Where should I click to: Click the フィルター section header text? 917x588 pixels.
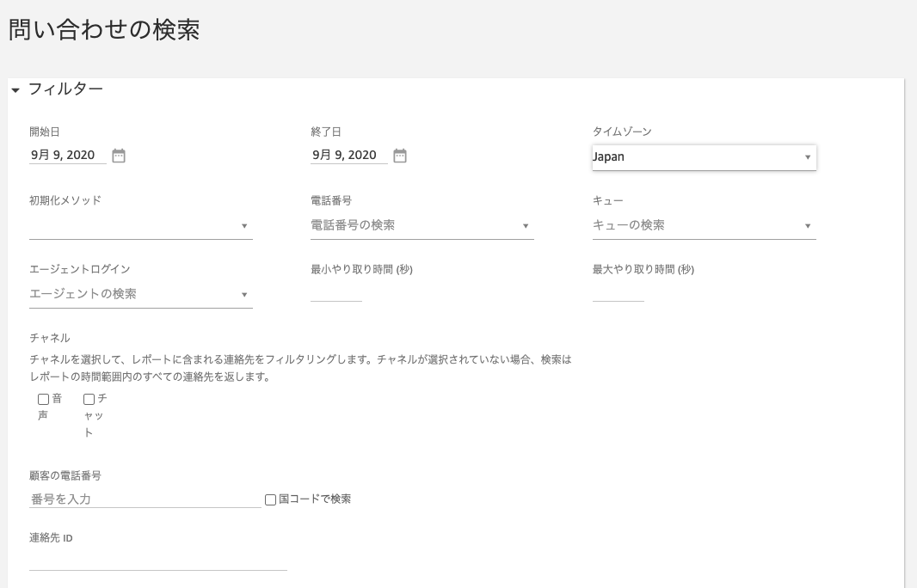point(65,89)
